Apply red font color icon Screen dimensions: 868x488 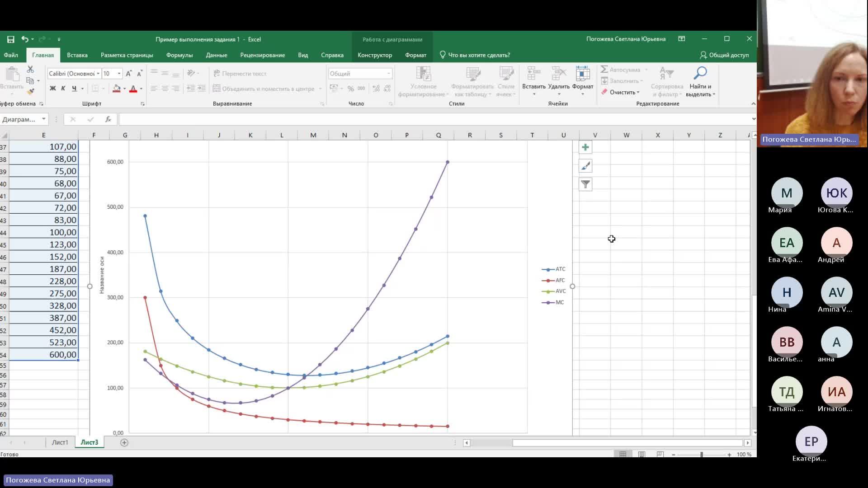133,89
